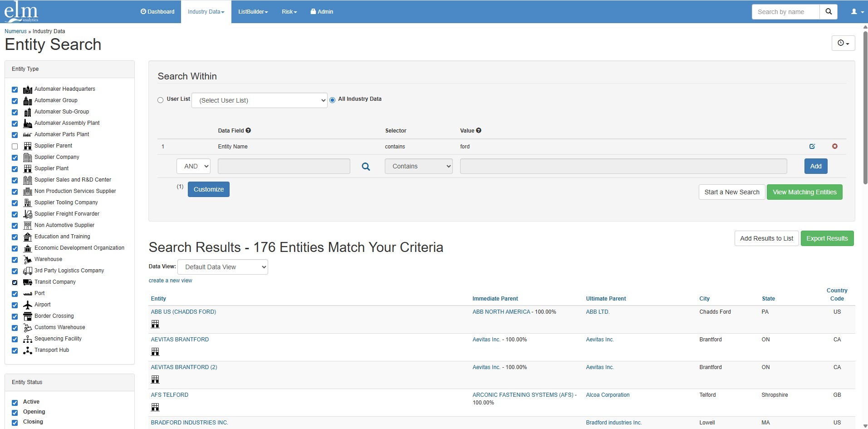This screenshot has width=868, height=429.
Task: Click the 'create a new view' link
Action: (x=170, y=281)
